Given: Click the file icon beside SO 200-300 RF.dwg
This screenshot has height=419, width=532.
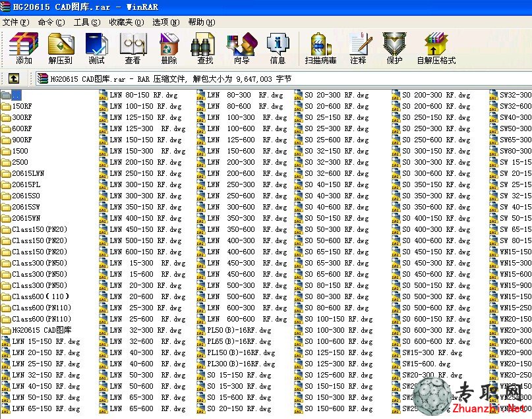Looking at the screenshot, I should [x=396, y=96].
